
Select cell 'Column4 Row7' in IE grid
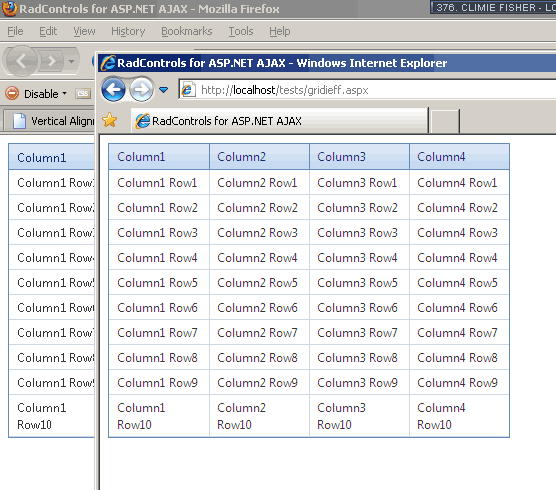(459, 333)
